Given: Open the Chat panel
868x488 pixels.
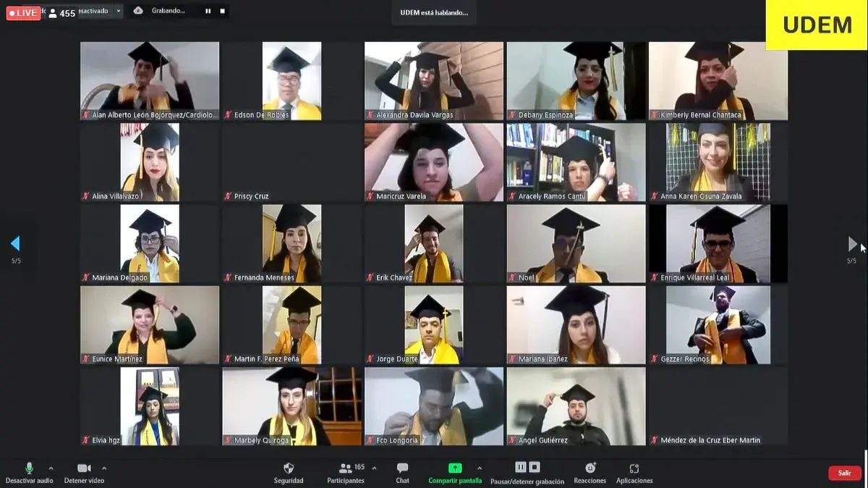Looking at the screenshot, I should pos(402,468).
